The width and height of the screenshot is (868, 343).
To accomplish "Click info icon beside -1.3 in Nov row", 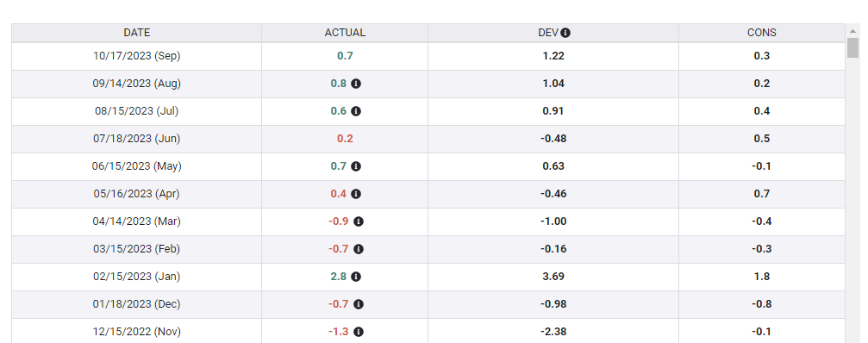I will (359, 332).
